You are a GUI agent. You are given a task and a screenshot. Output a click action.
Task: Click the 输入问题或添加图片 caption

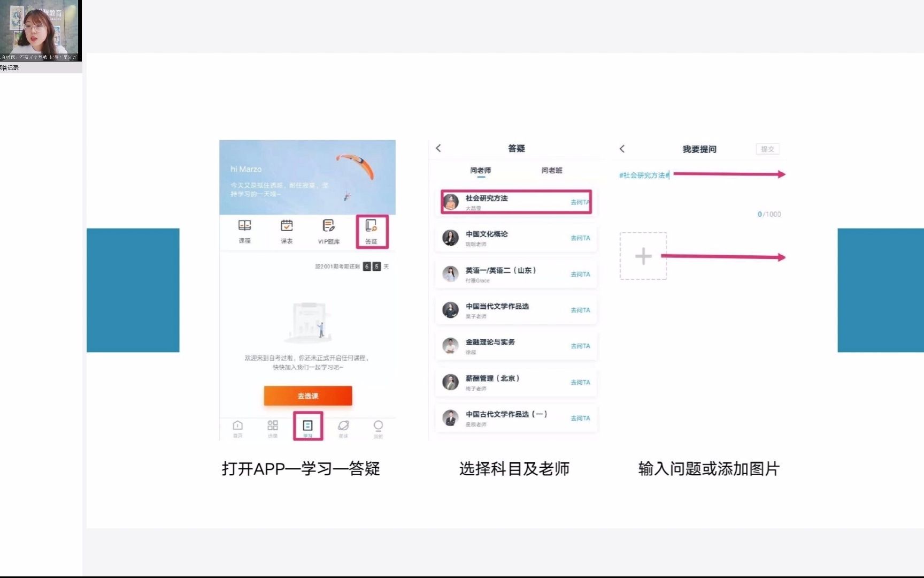point(709,469)
